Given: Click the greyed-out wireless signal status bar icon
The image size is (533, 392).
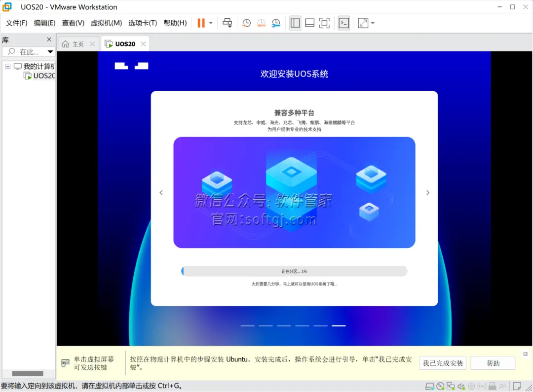Looking at the screenshot, I should point(482,386).
